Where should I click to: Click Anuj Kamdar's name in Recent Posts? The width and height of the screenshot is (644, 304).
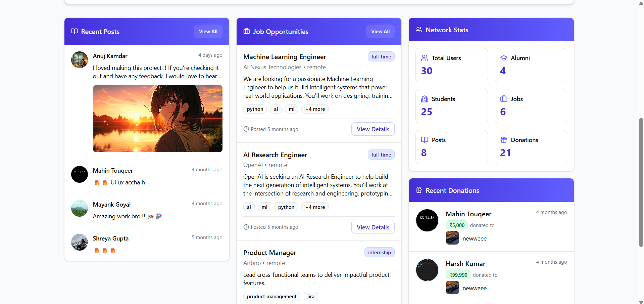[110, 56]
